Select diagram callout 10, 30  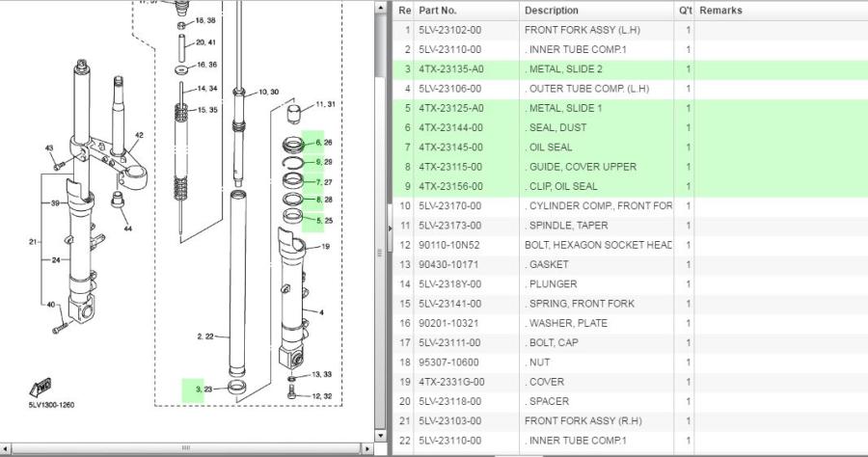coord(268,92)
